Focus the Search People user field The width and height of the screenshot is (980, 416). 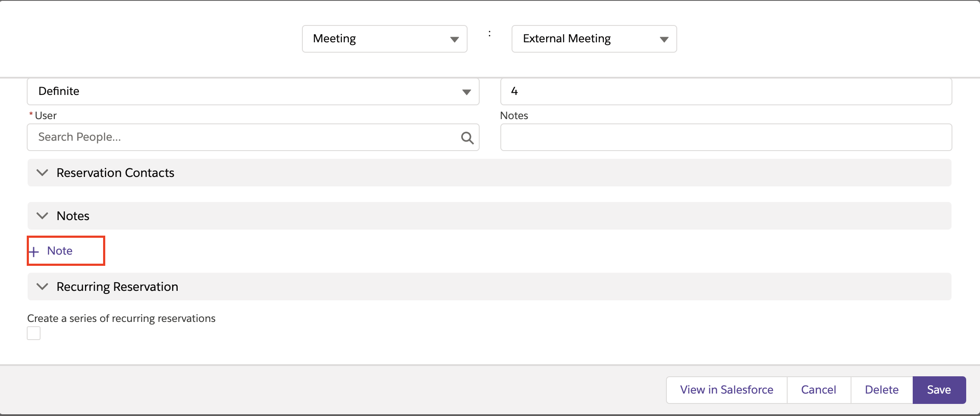click(242, 137)
